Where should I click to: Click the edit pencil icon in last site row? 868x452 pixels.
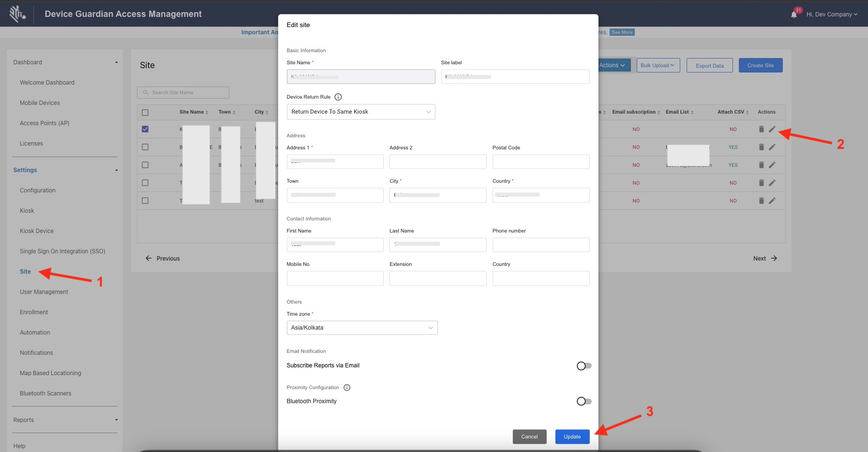pyautogui.click(x=772, y=201)
